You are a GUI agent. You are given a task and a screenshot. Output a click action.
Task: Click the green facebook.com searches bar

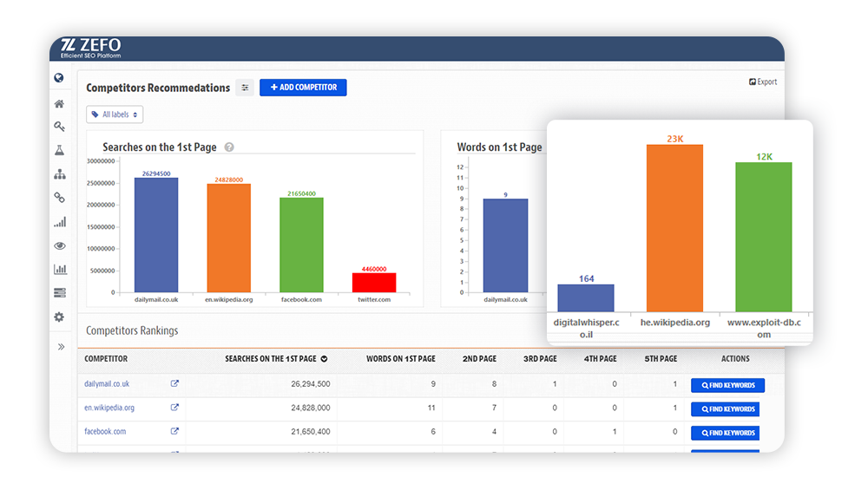[x=301, y=245]
